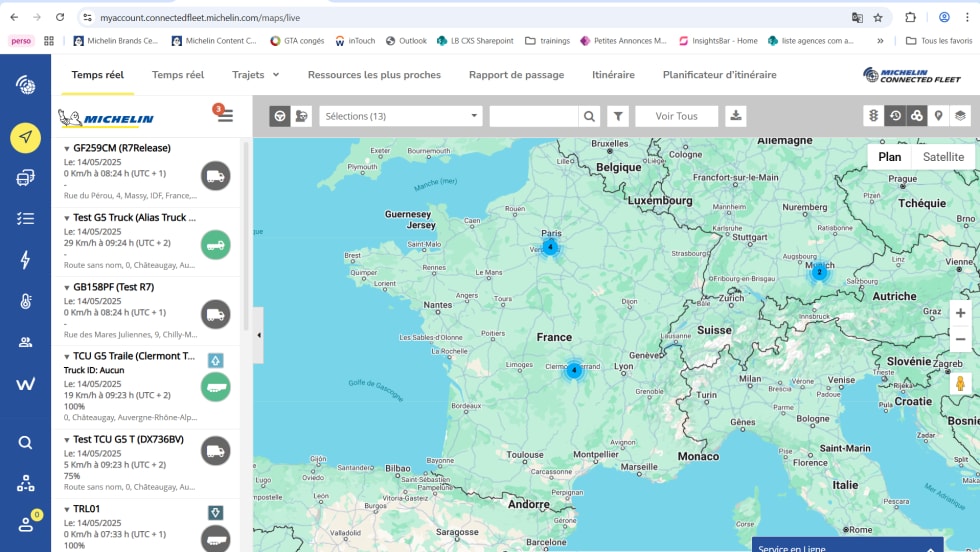Viewport: 980px width, 552px height.
Task: Click the Clermont-Ferrand cluster marker showing 4
Action: tap(574, 370)
